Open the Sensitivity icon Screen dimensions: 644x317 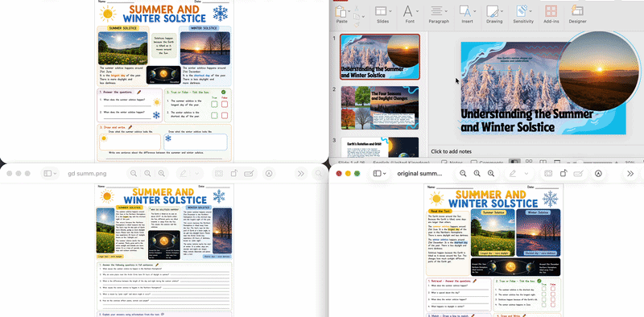click(521, 10)
